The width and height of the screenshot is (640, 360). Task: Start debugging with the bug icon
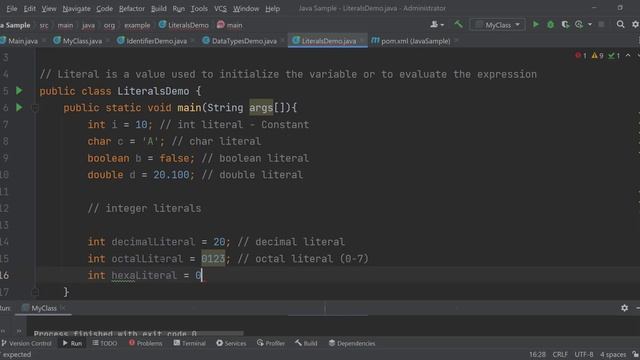[551, 25]
